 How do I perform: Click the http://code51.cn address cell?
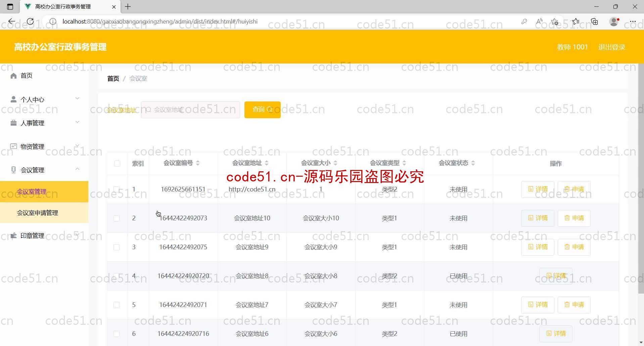pyautogui.click(x=252, y=189)
